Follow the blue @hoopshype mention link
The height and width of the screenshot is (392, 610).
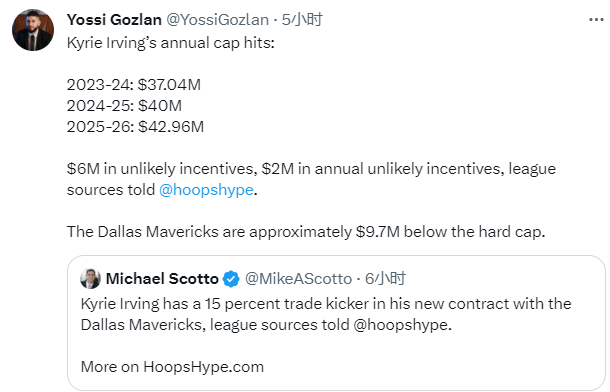[206, 190]
